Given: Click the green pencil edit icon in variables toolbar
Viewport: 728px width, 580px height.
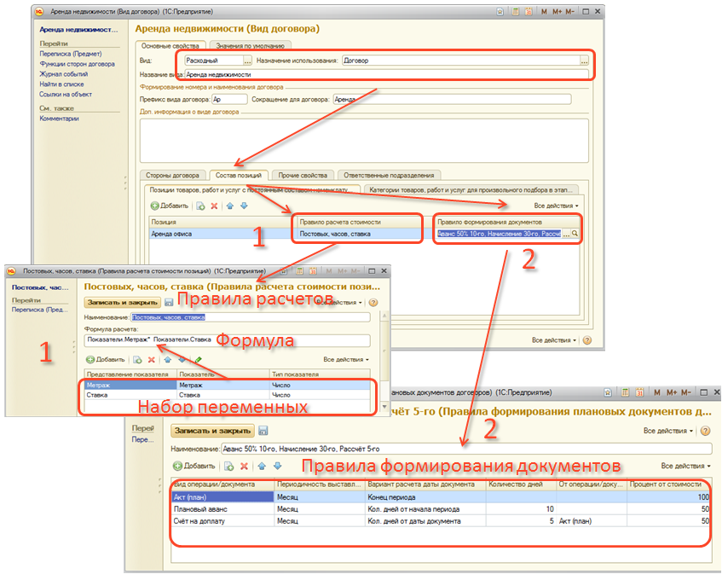Looking at the screenshot, I should point(199,360).
